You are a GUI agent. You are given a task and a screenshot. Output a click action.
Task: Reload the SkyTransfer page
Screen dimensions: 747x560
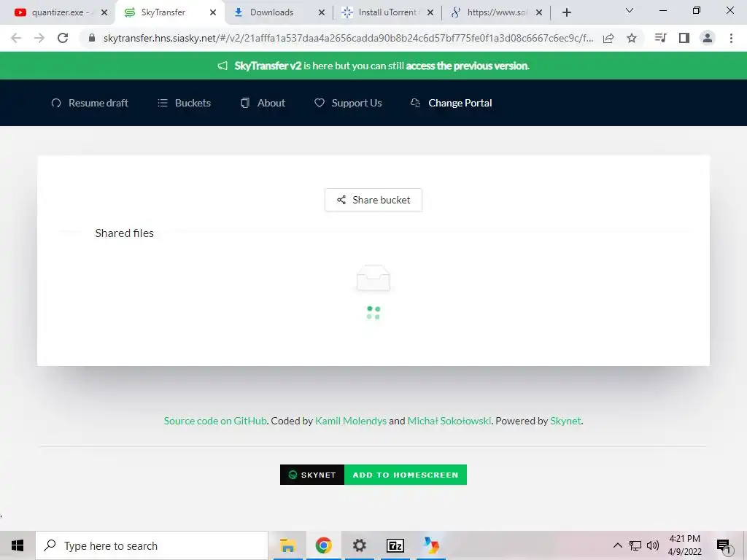(63, 38)
